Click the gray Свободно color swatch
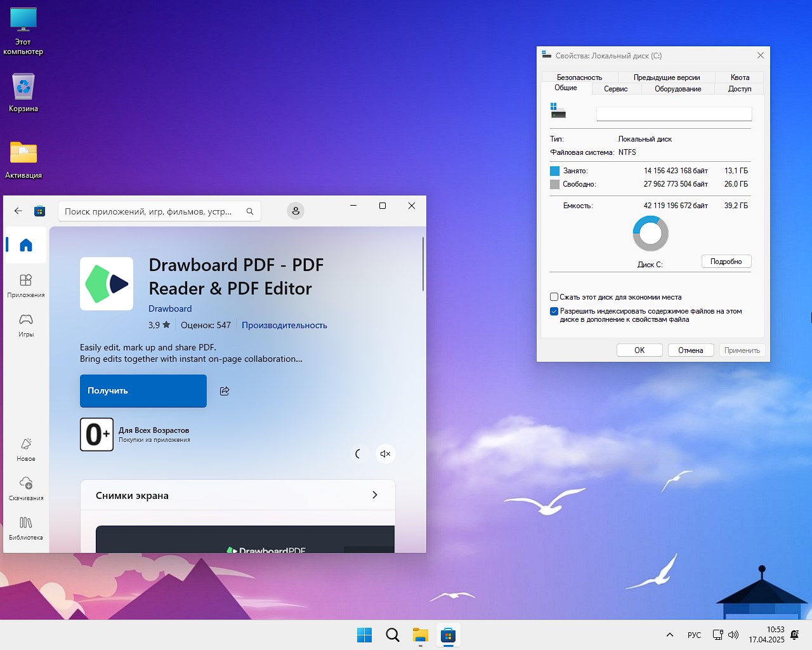Viewport: 812px width, 650px height. click(x=555, y=184)
